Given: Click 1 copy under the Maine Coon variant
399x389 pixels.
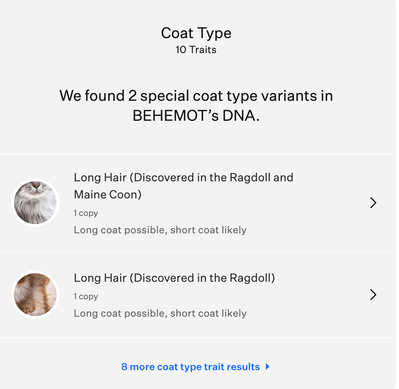Looking at the screenshot, I should (86, 213).
